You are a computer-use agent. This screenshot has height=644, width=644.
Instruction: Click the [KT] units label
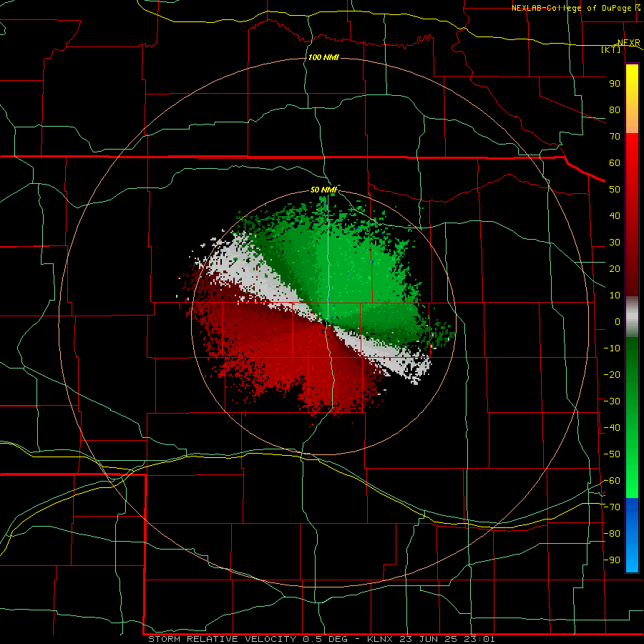(x=611, y=49)
